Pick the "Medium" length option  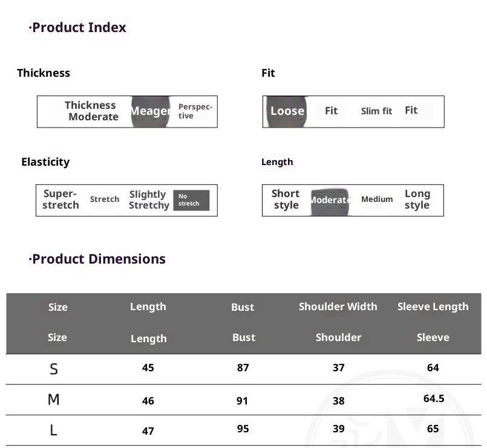[x=377, y=200]
